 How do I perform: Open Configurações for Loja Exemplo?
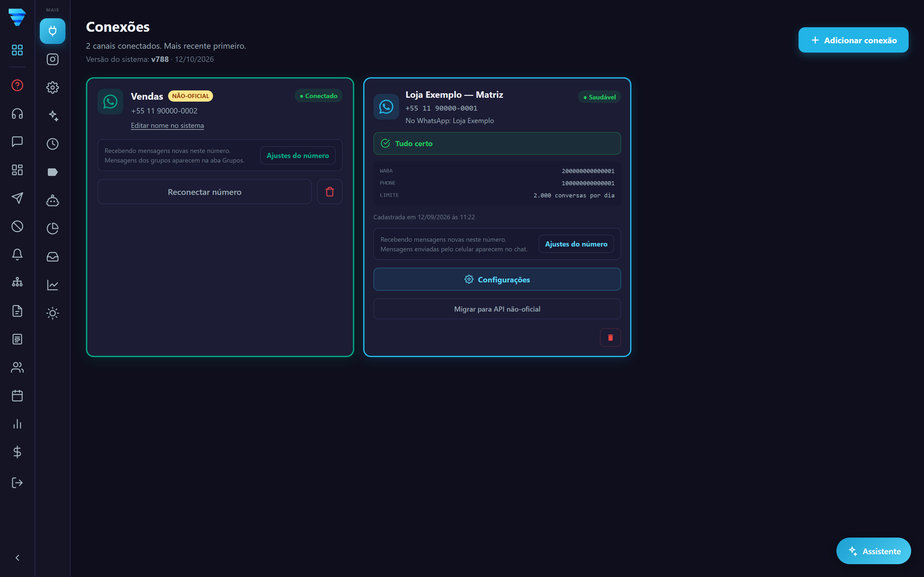click(x=497, y=279)
